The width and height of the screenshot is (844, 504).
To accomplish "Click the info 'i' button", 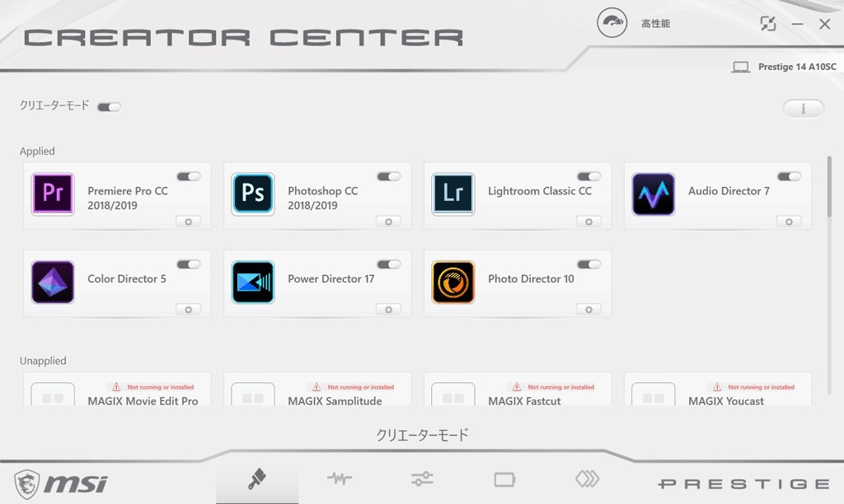I will pyautogui.click(x=803, y=109).
